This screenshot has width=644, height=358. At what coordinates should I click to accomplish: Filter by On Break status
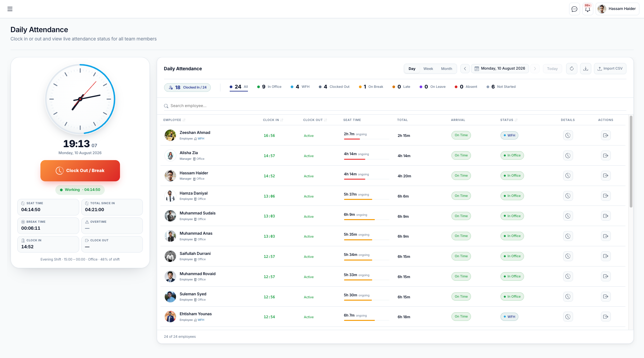(x=371, y=87)
